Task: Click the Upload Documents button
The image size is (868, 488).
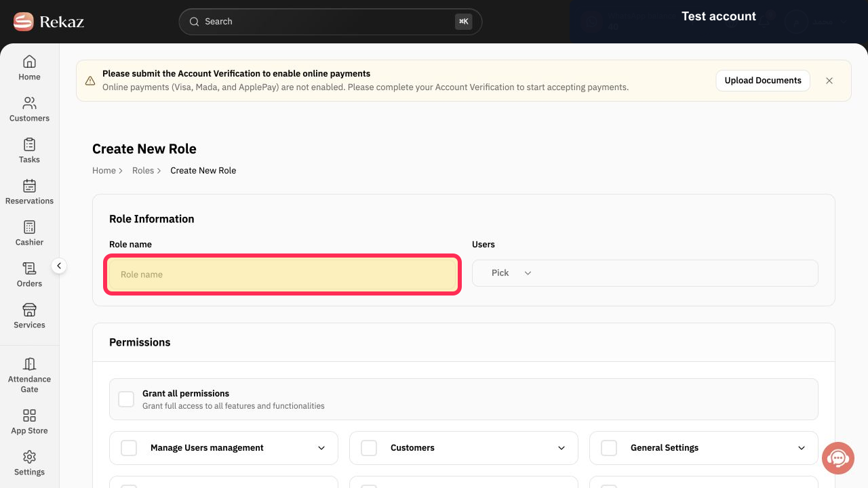Action: click(x=763, y=81)
